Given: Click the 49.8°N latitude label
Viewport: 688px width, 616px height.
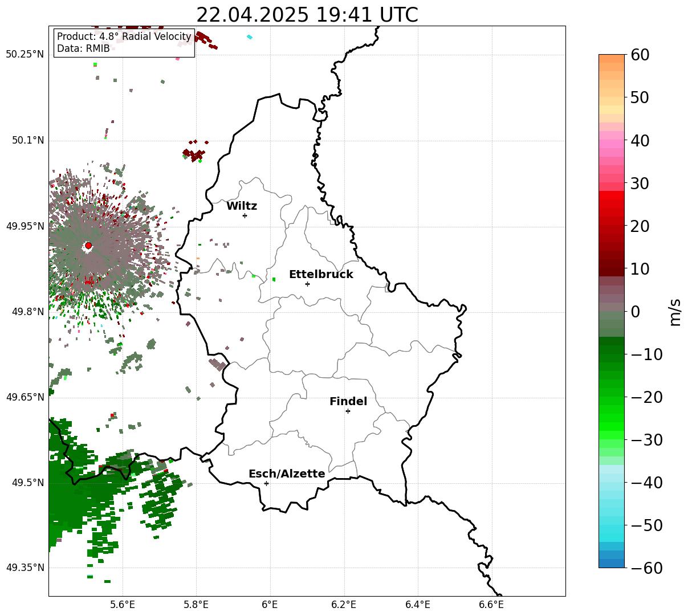Looking at the screenshot, I should coord(27,312).
